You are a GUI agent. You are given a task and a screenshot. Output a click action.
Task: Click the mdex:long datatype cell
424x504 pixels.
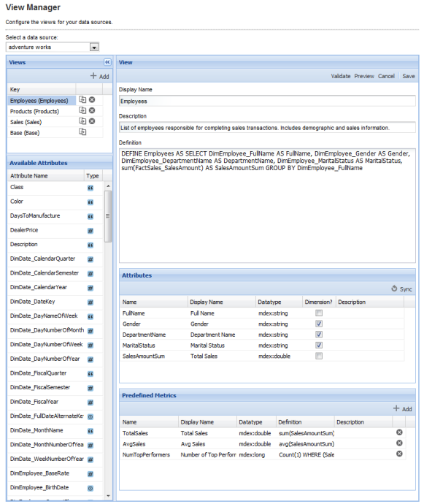252,455
